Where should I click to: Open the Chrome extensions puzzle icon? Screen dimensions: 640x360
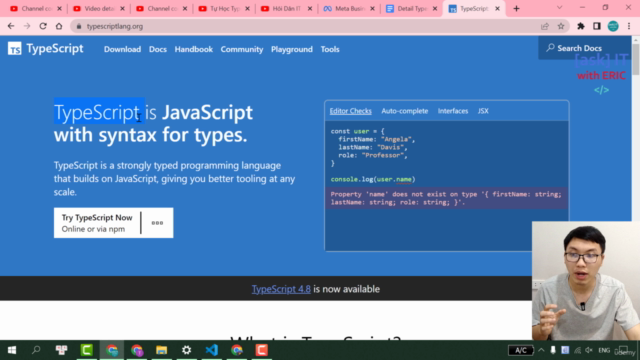coord(580,26)
